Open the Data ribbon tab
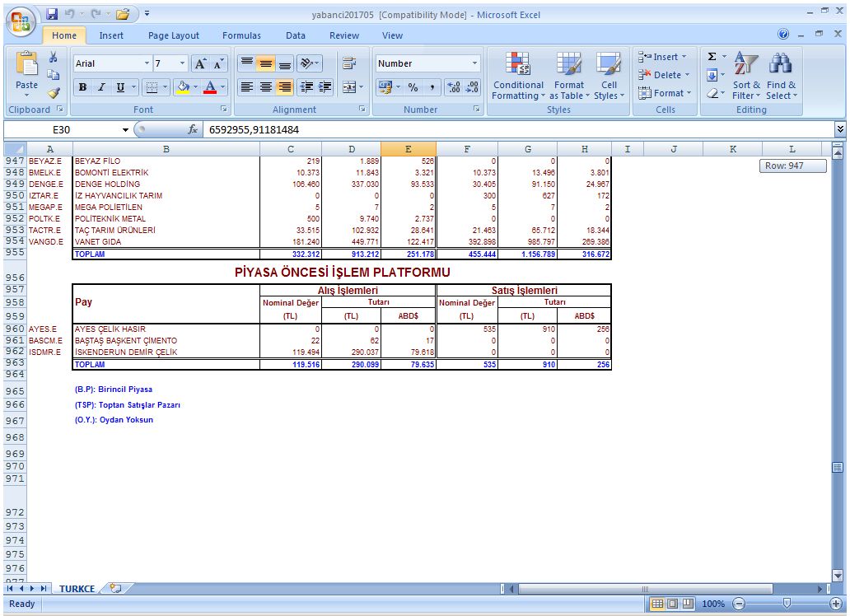Image resolution: width=850 pixels, height=616 pixels. (296, 35)
